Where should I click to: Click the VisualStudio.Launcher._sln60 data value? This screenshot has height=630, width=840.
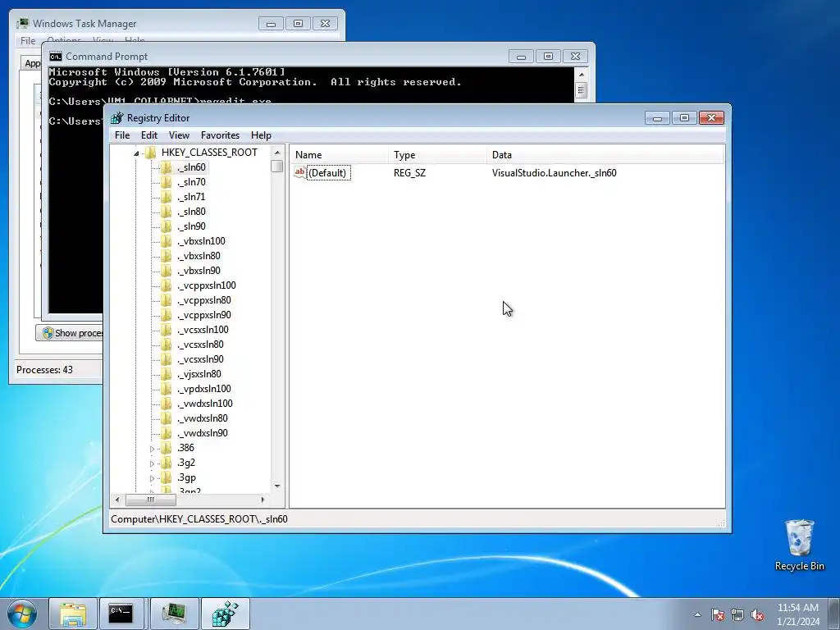coord(554,173)
